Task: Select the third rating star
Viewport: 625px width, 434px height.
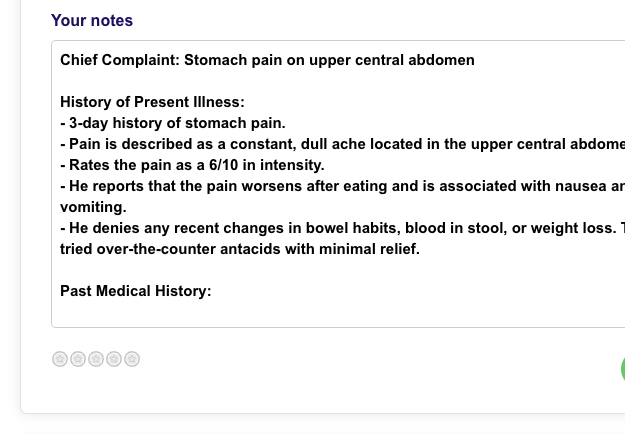Action: [x=96, y=359]
